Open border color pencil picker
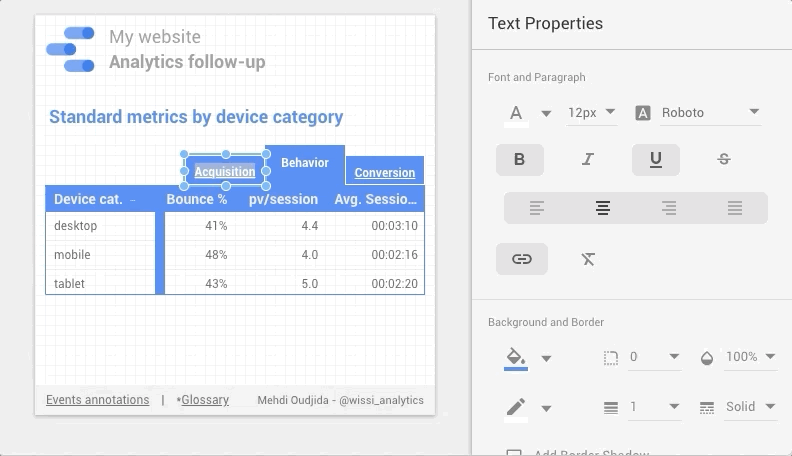792x456 pixels. [x=516, y=408]
